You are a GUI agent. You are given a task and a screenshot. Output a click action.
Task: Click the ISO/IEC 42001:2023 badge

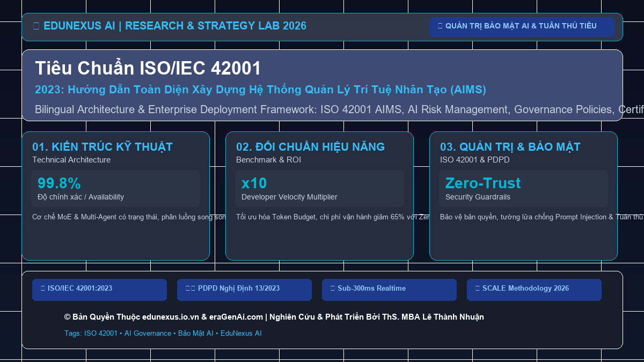click(x=99, y=290)
